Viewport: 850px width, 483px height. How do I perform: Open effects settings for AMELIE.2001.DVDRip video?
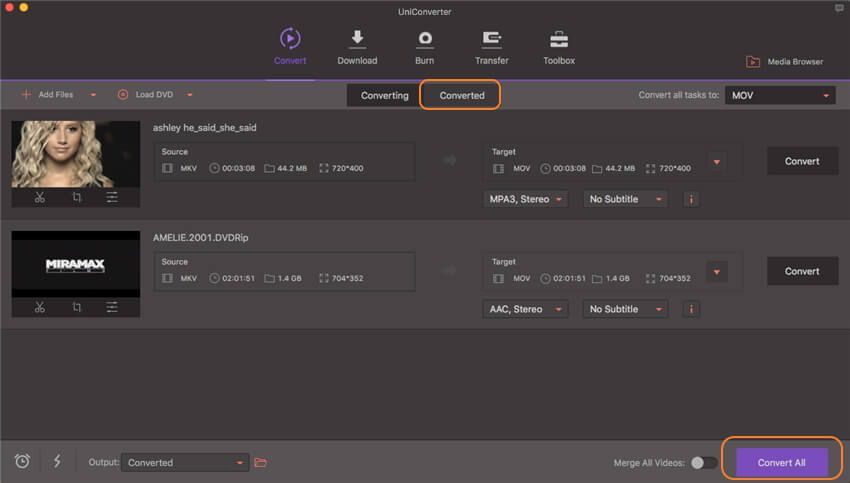click(x=112, y=307)
